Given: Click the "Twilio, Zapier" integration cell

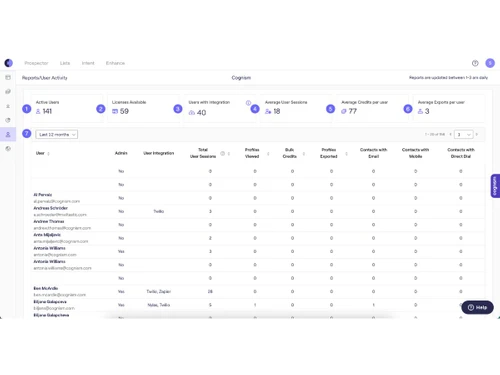Looking at the screenshot, I should 159,291.
